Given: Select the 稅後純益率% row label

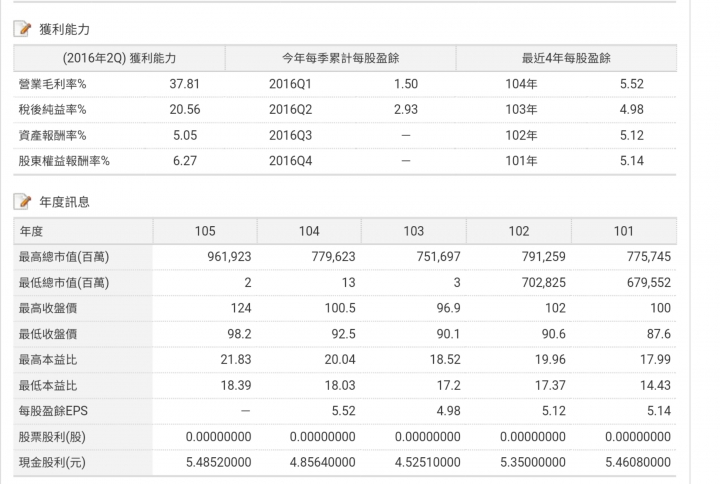Looking at the screenshot, I should [x=52, y=110].
